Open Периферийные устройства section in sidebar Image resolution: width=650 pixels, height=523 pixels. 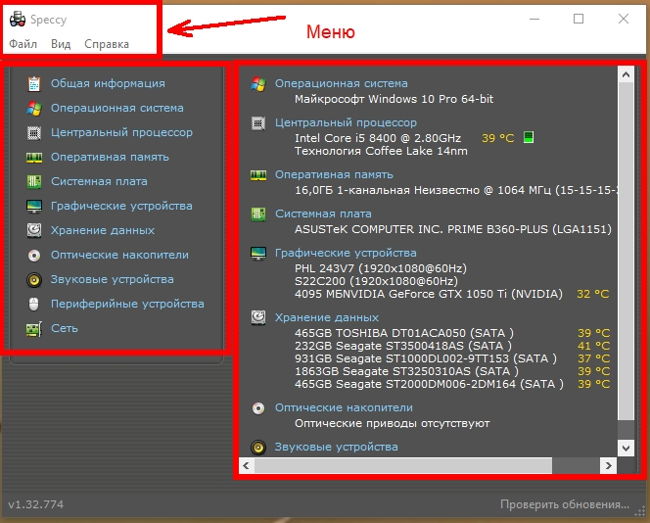pos(127,304)
